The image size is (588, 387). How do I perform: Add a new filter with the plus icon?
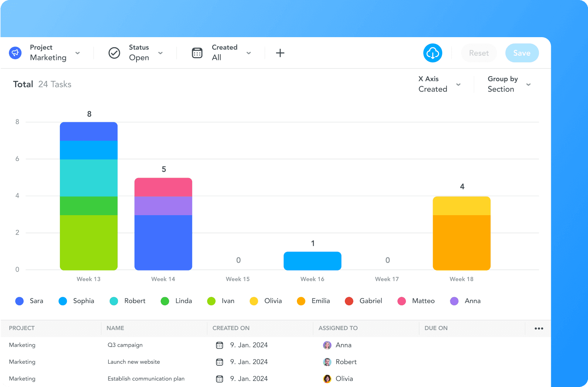280,53
